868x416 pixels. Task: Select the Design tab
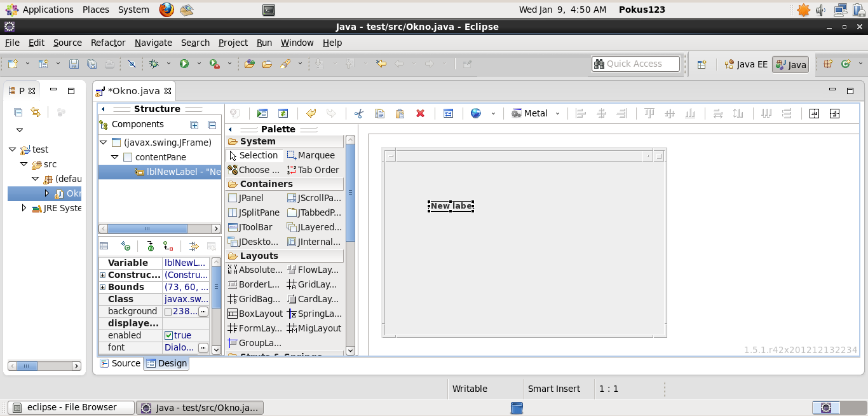[166, 363]
